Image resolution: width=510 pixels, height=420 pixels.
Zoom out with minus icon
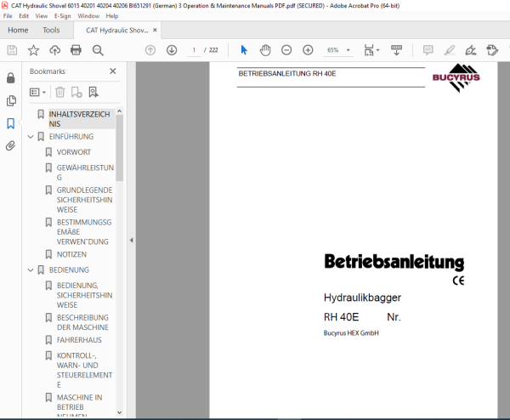286,50
